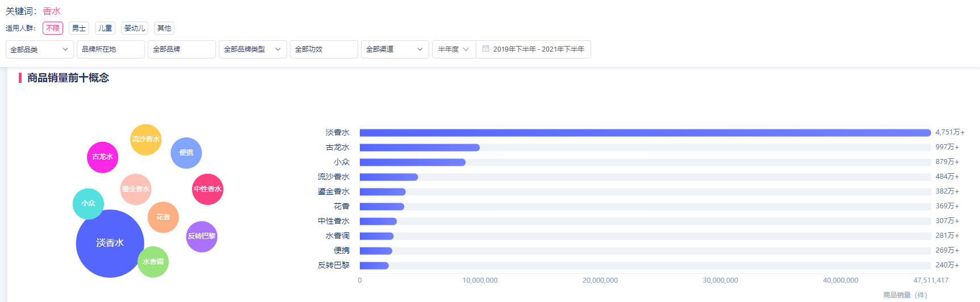This screenshot has height=302, width=980.
Task: Select the 儿童 audience filter
Action: [105, 28]
